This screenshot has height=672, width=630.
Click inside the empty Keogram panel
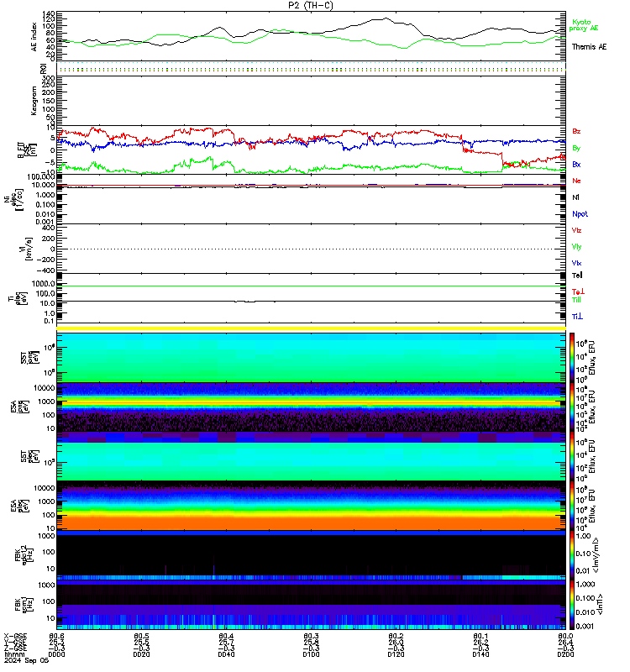[x=311, y=101]
